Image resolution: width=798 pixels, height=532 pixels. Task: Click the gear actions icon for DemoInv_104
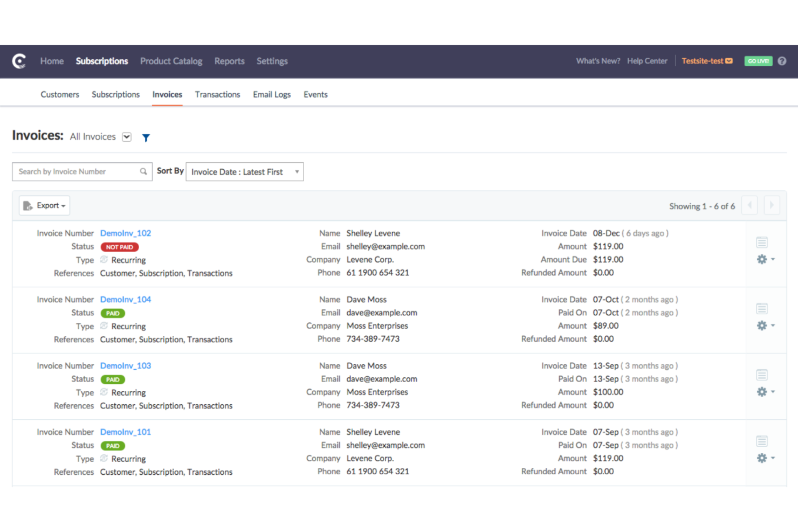coord(762,326)
